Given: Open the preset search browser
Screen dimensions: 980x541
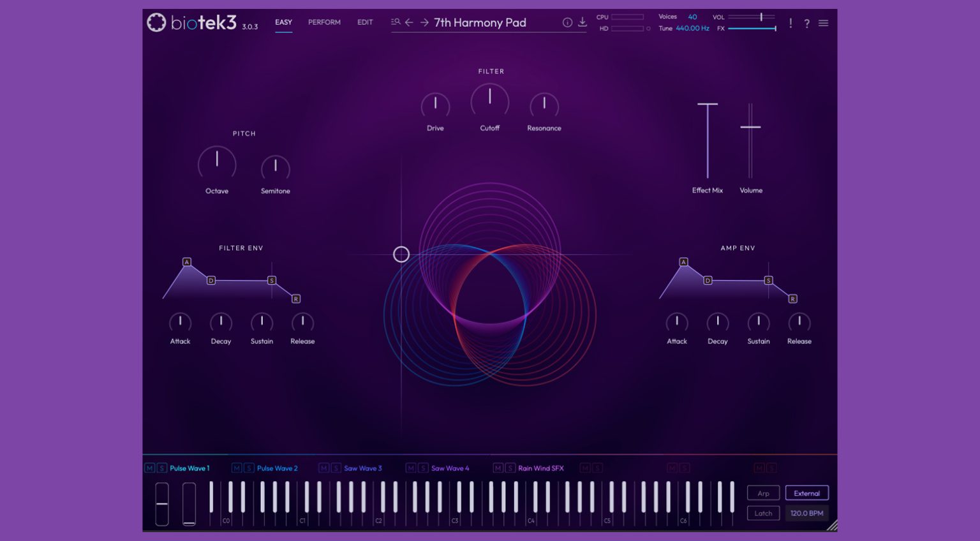Looking at the screenshot, I should pyautogui.click(x=396, y=22).
